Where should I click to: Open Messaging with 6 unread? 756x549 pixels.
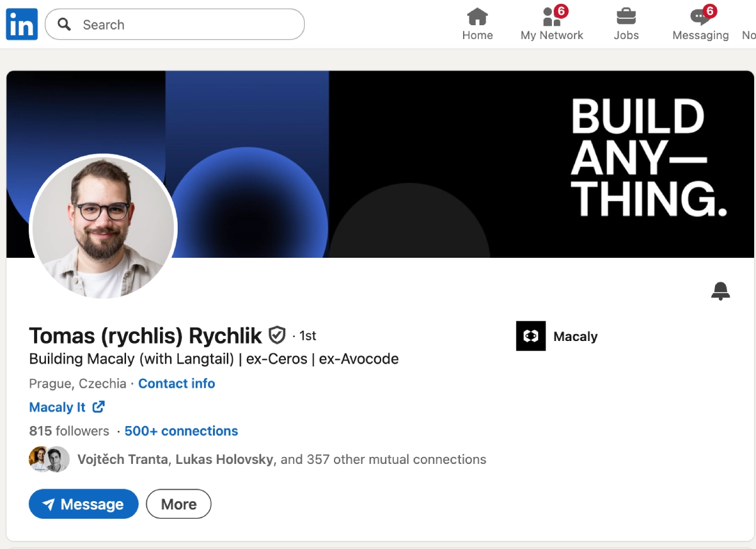[x=700, y=25]
